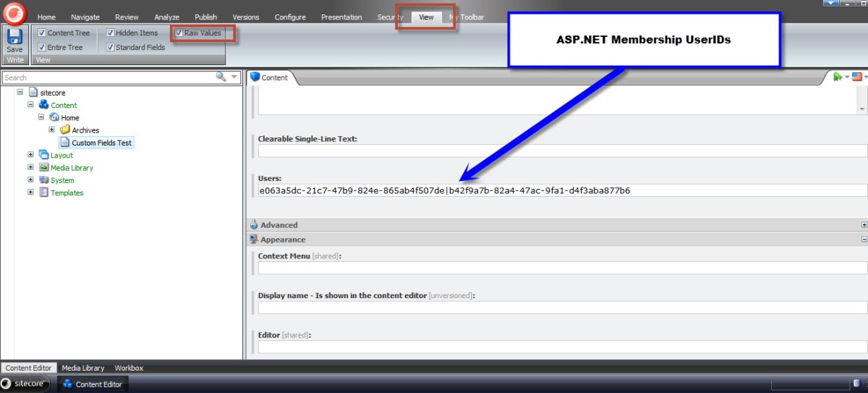This screenshot has height=393, width=868.
Task: Click the Sitecore start button in taskbar
Action: click(x=25, y=384)
